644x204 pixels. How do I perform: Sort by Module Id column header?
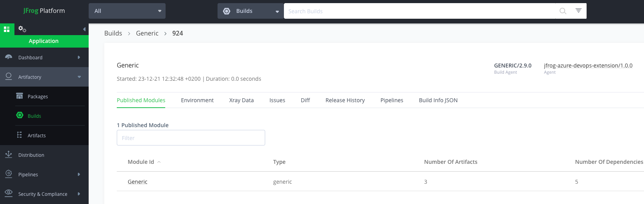tap(141, 162)
